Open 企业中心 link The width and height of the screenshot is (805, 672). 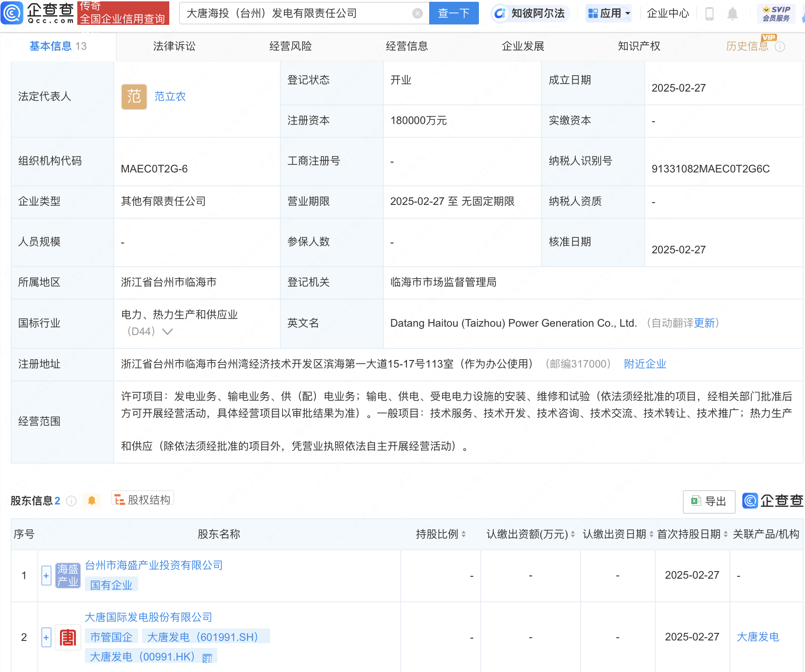(668, 13)
